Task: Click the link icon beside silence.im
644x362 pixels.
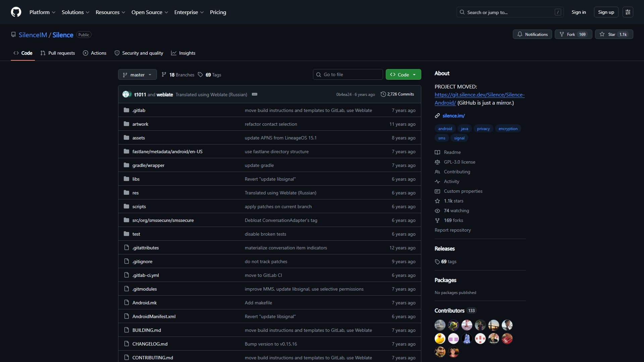Action: pyautogui.click(x=437, y=116)
